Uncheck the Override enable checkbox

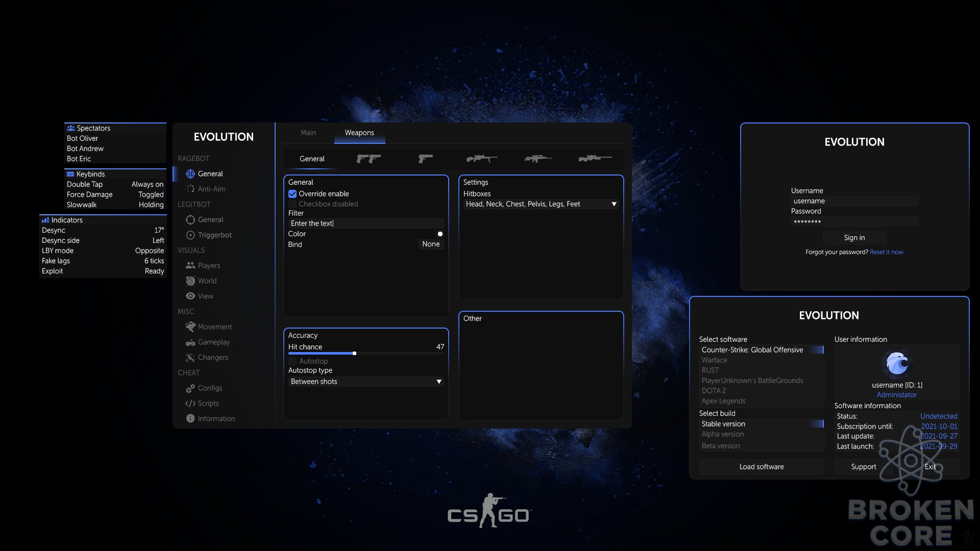(x=292, y=194)
